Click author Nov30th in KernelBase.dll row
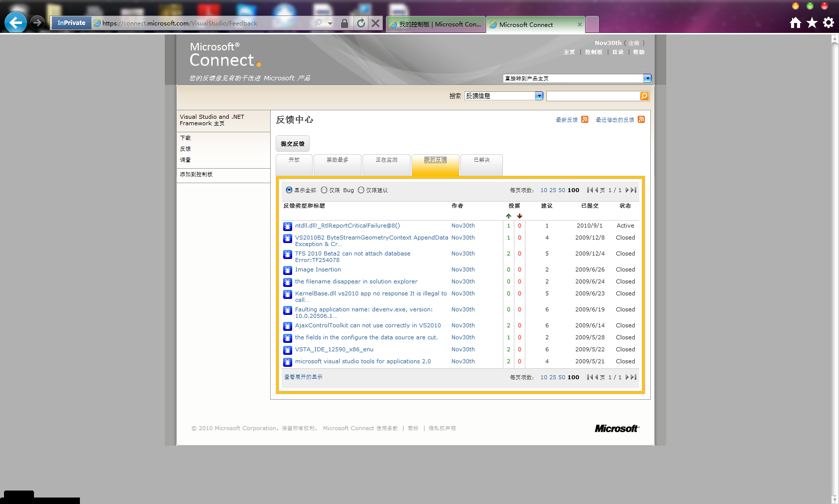839x504 pixels. click(x=463, y=293)
